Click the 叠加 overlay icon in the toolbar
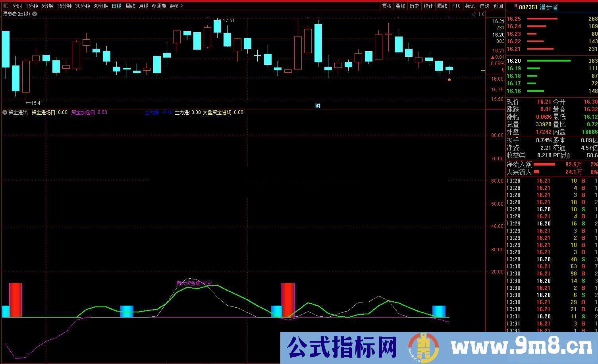 coord(400,6)
